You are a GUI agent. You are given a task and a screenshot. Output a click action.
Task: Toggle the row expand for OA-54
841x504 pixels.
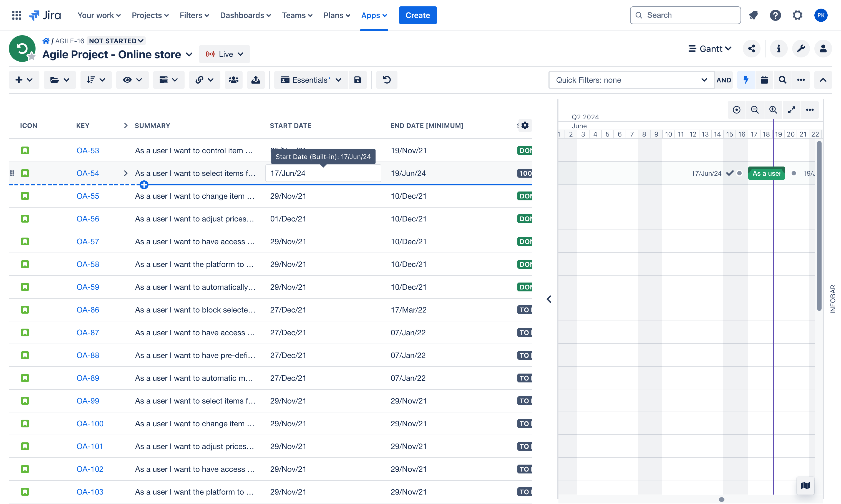[125, 173]
